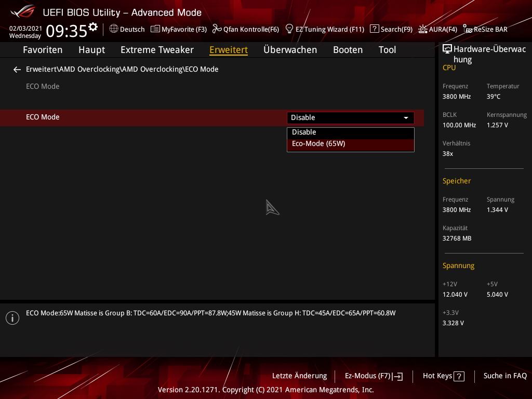Screen dimensions: 532x399
Task: Click the Qfan fan icon
Action: point(217,29)
